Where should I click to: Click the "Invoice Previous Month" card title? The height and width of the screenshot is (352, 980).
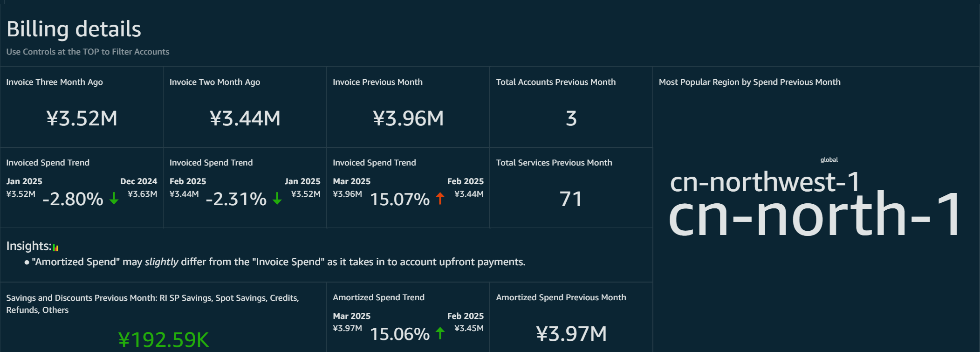click(x=378, y=82)
